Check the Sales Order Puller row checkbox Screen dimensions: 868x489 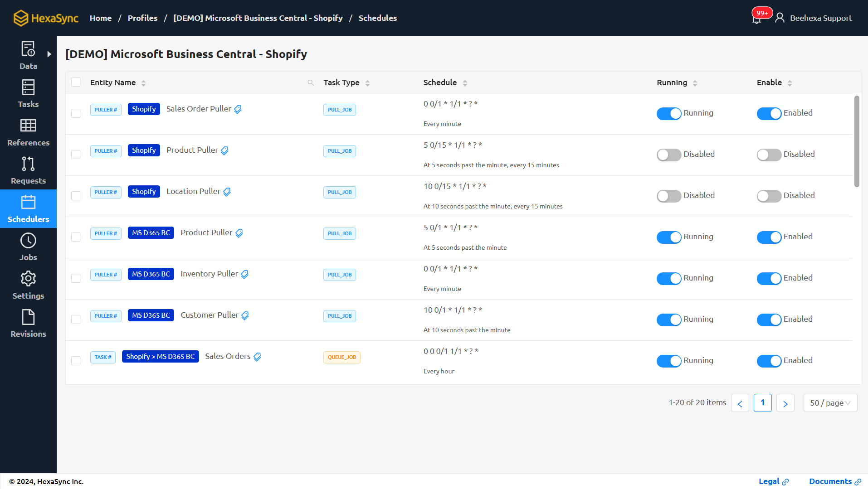(76, 113)
